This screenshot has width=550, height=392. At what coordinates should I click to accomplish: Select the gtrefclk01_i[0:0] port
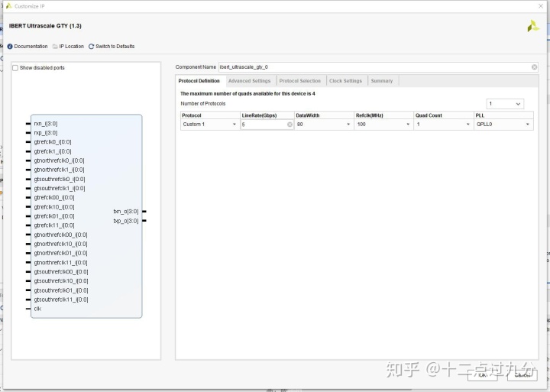tap(54, 215)
